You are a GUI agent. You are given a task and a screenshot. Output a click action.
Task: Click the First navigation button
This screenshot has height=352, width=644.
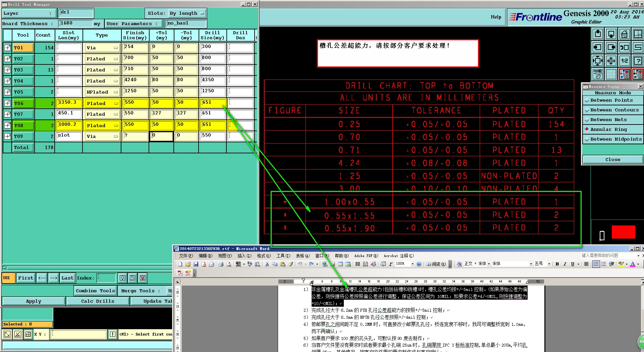[x=26, y=278]
